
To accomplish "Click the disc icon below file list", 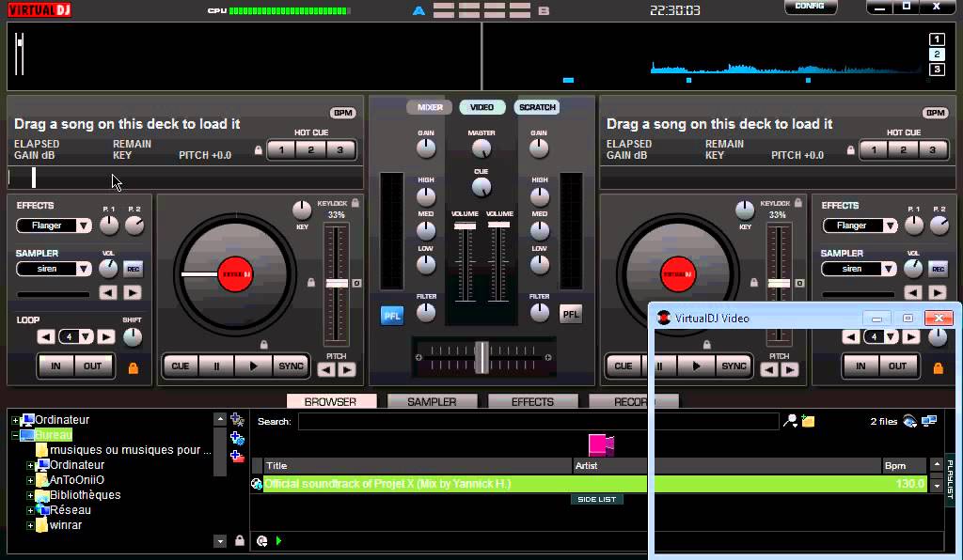I will [x=262, y=540].
